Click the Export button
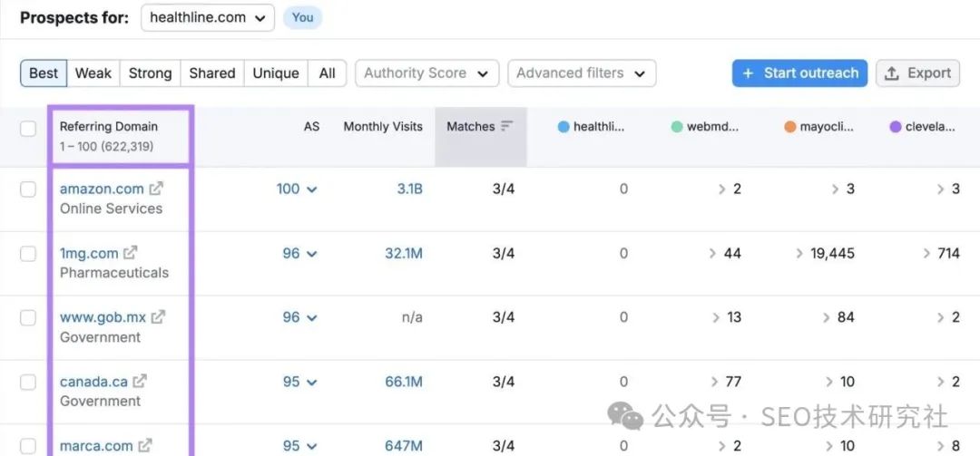 tap(917, 73)
